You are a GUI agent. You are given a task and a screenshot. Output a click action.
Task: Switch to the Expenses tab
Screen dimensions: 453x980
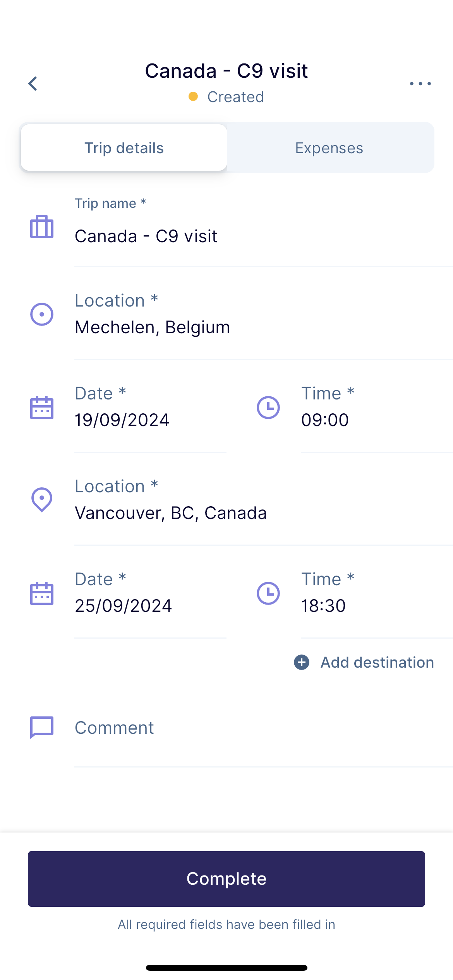click(x=329, y=148)
